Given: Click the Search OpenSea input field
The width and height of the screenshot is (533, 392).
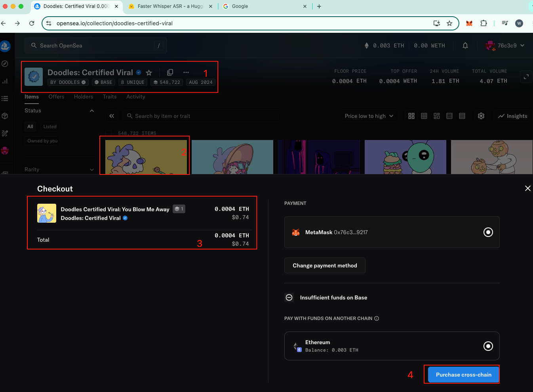Looking at the screenshot, I should pos(95,45).
